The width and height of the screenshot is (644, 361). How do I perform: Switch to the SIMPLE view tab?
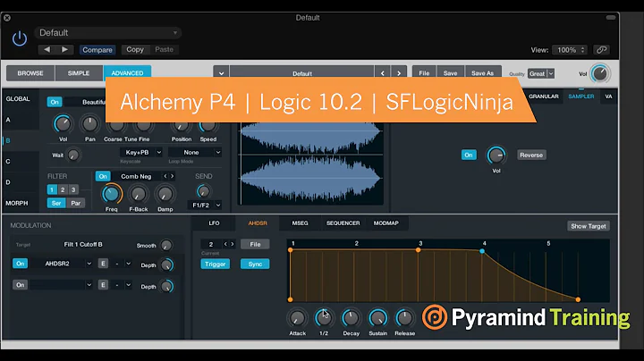(79, 73)
